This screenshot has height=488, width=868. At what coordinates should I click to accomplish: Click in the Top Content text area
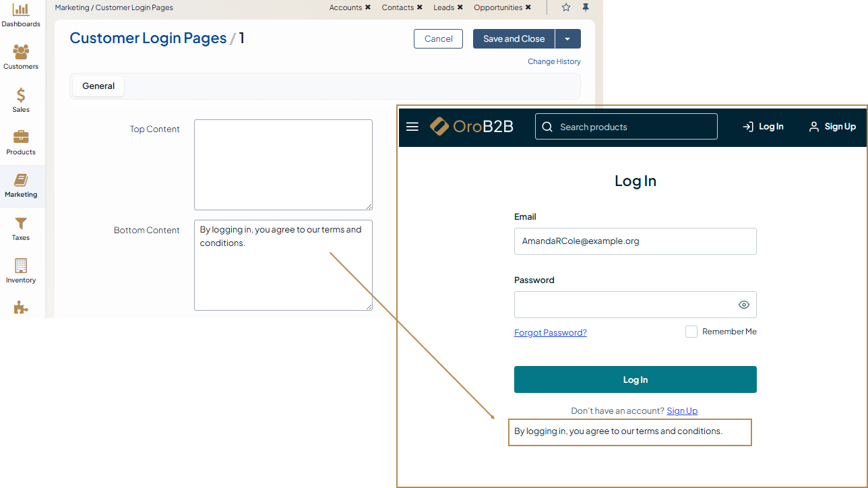click(x=283, y=164)
